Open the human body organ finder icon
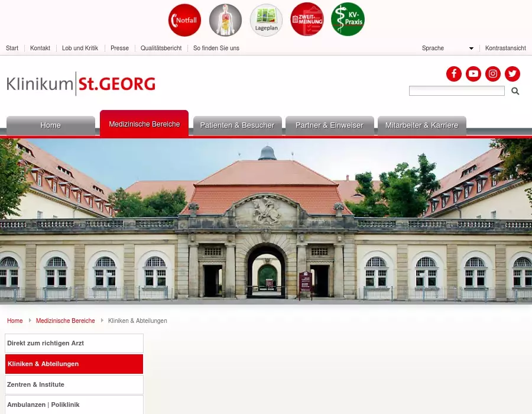 point(225,20)
